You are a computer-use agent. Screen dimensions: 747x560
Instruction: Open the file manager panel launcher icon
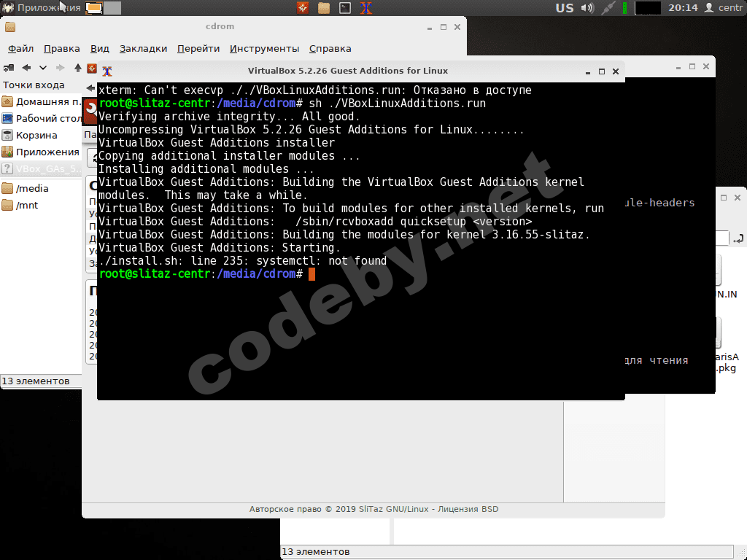tap(324, 7)
